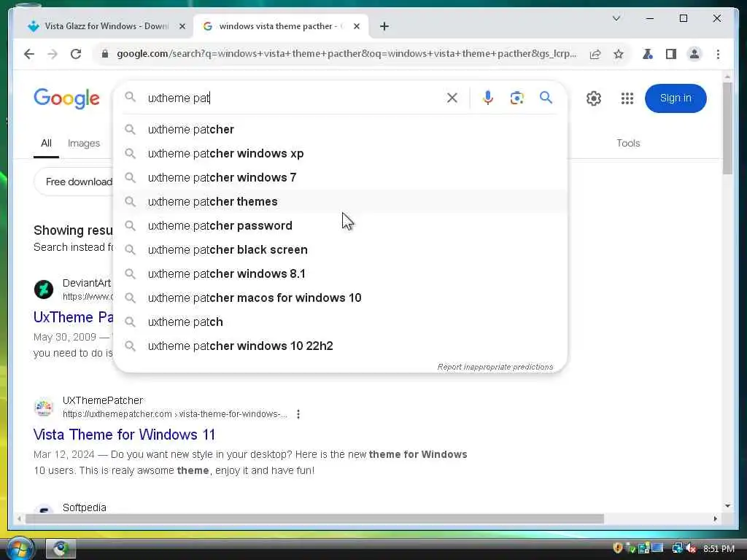Click Report inappropriate predictions link
The height and width of the screenshot is (560, 747).
[x=495, y=367]
